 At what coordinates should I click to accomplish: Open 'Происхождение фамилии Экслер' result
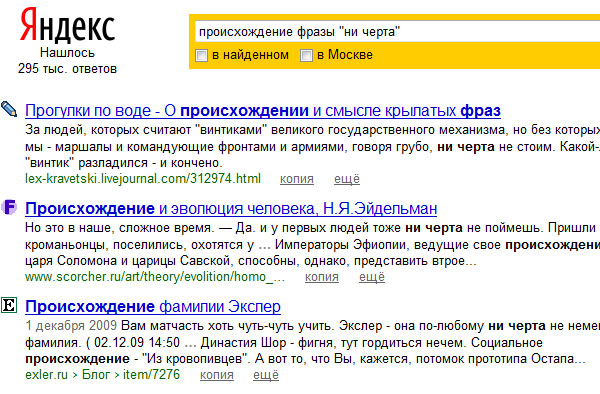(153, 306)
